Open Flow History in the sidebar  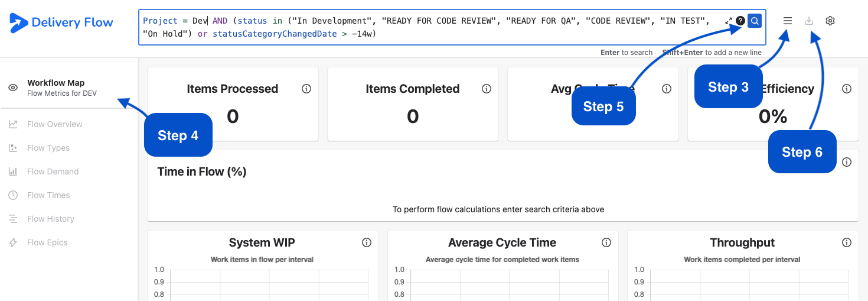pyautogui.click(x=50, y=219)
